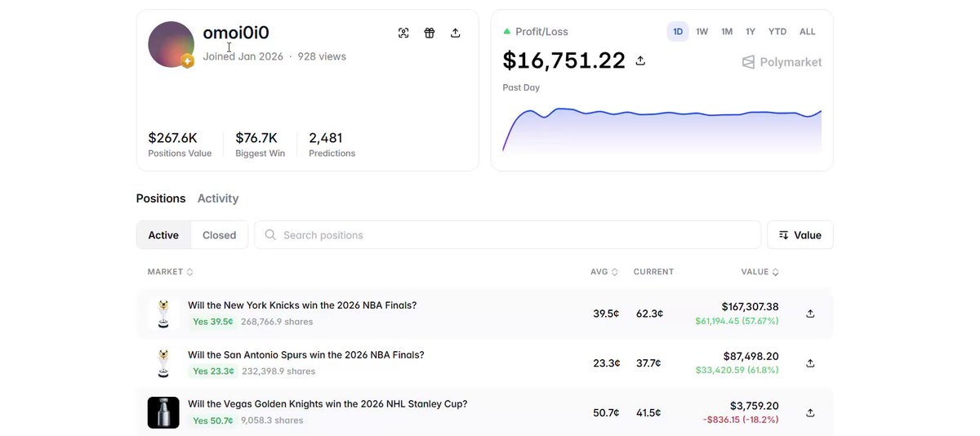Click the $33,420.59 (61.8%) gain text
Viewport: 980px width, 436px height.
click(737, 371)
